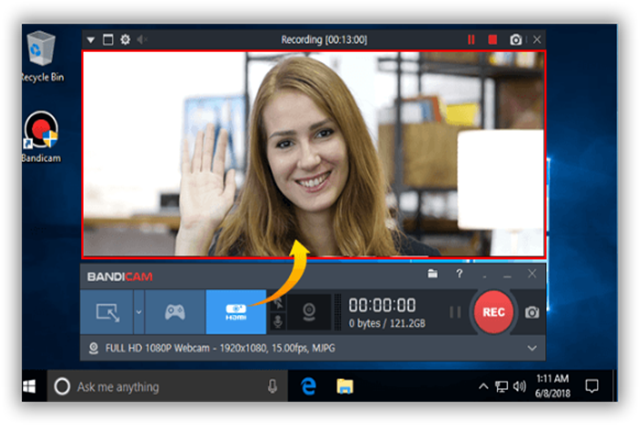Click the 00:00:00 recording timer
Viewport: 640px width, 426px height.
382,305
